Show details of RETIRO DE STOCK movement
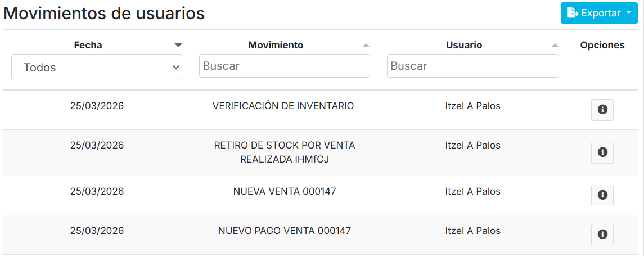 click(x=602, y=152)
